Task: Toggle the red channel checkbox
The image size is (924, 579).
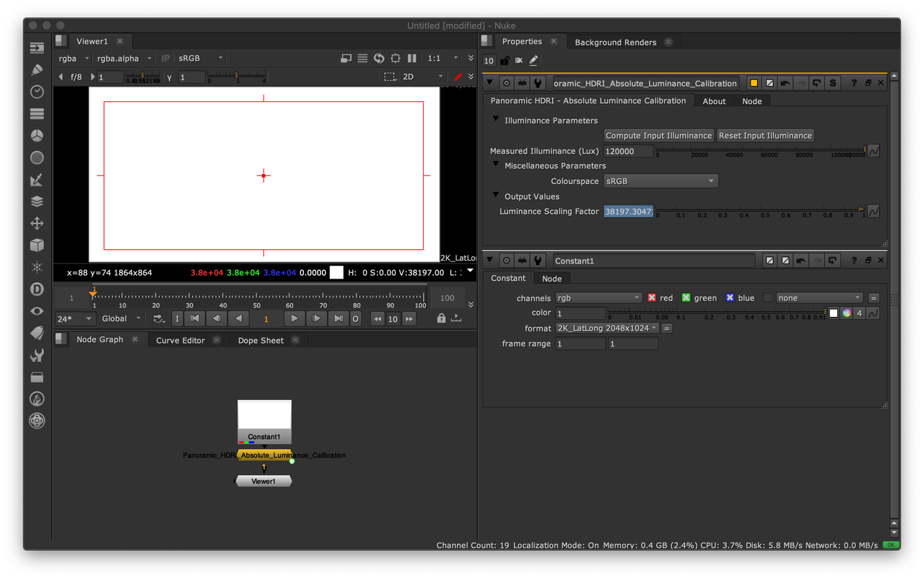Action: (652, 297)
